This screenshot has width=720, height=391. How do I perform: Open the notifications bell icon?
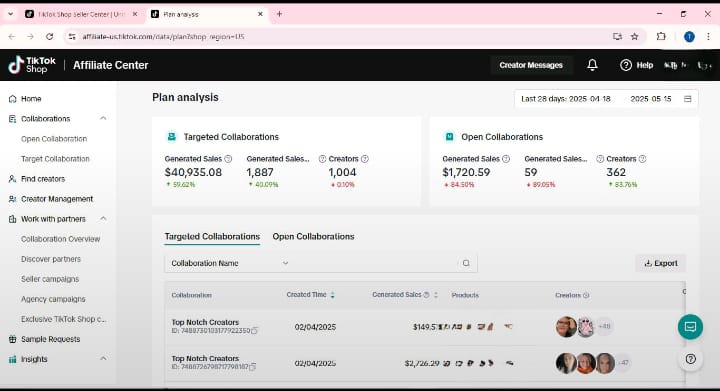(x=592, y=65)
